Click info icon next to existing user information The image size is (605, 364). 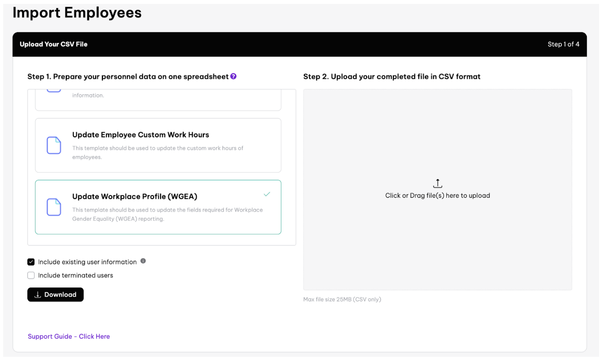(143, 261)
